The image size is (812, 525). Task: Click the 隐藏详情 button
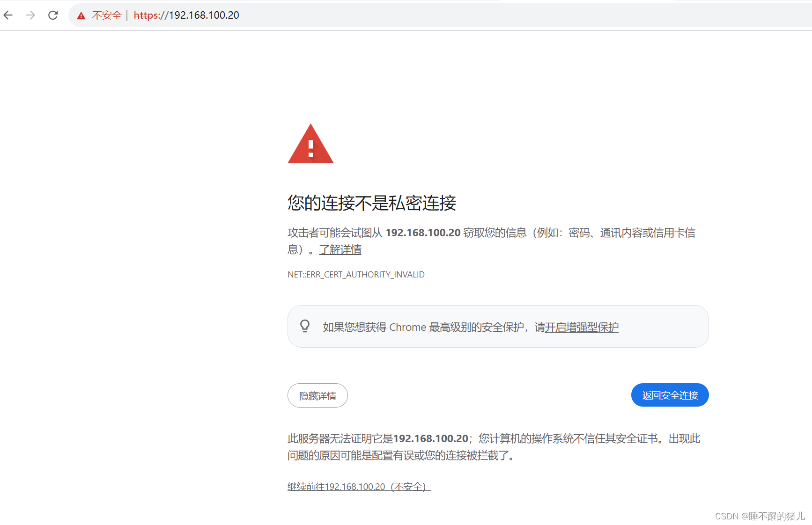click(317, 396)
